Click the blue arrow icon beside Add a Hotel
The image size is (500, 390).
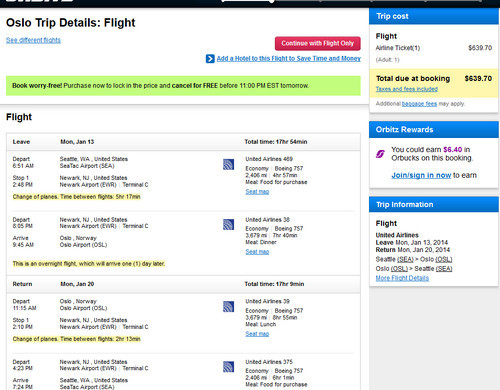[210, 59]
